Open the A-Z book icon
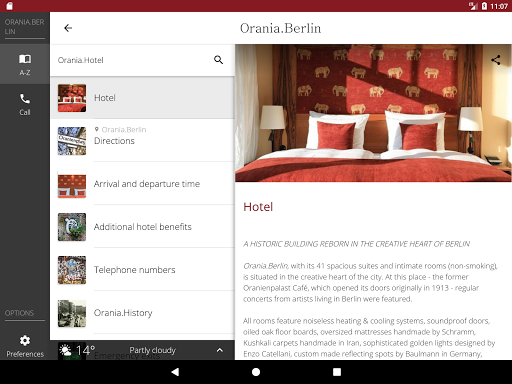This screenshot has width=512, height=384. pyautogui.click(x=25, y=59)
